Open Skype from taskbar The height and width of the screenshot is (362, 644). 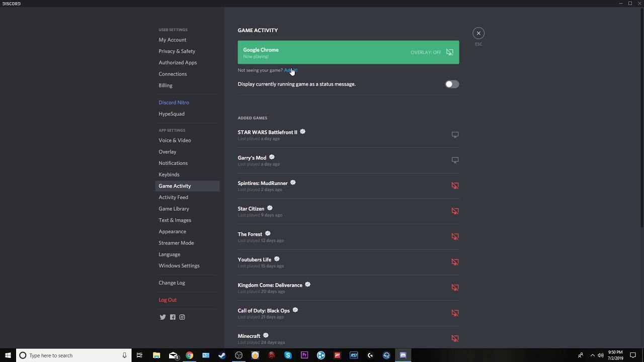pyautogui.click(x=288, y=355)
